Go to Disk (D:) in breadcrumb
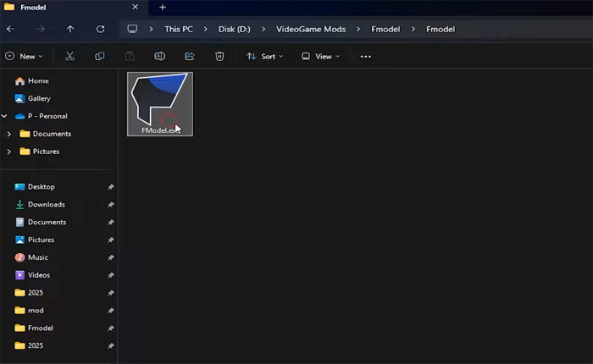This screenshot has height=364, width=593. (x=234, y=29)
